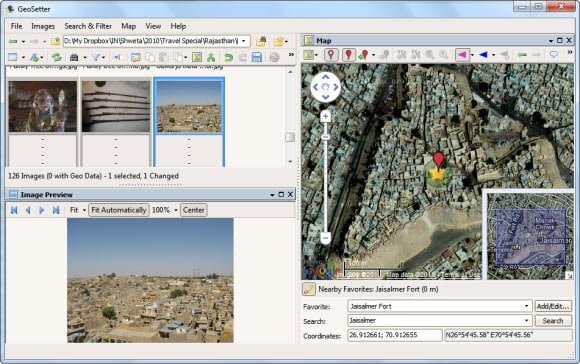Click the green refresh arrows icon
The width and height of the screenshot is (580, 364).
coord(56,57)
